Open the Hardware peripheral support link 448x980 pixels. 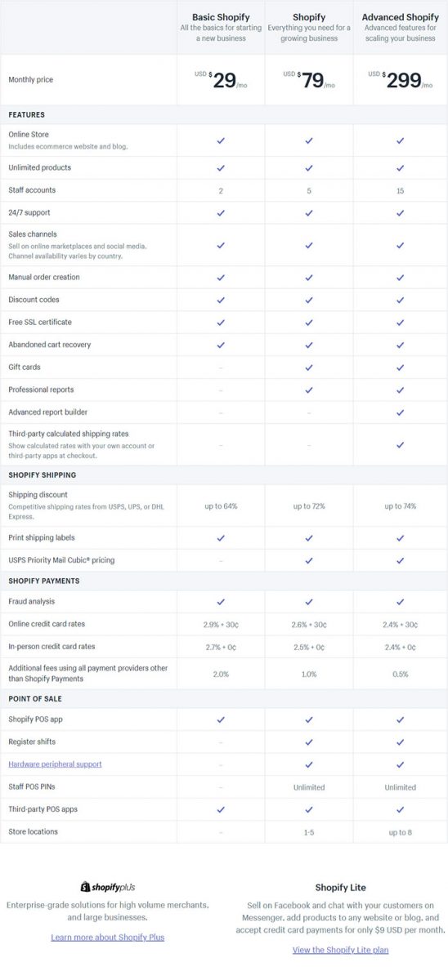[55, 764]
